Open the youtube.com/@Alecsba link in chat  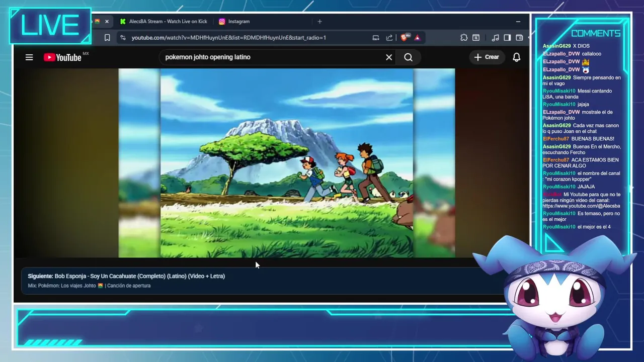(x=581, y=206)
